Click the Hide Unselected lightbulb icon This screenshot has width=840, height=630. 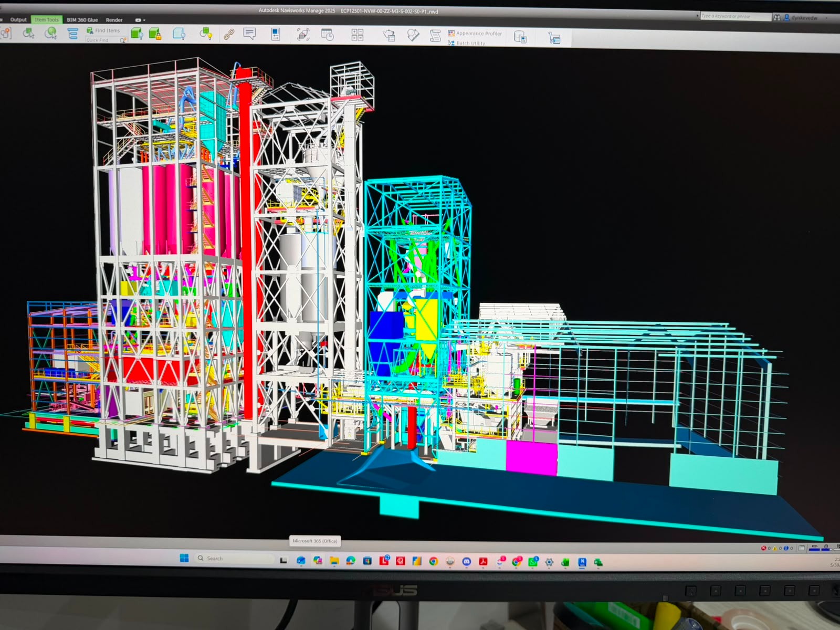[x=179, y=35]
